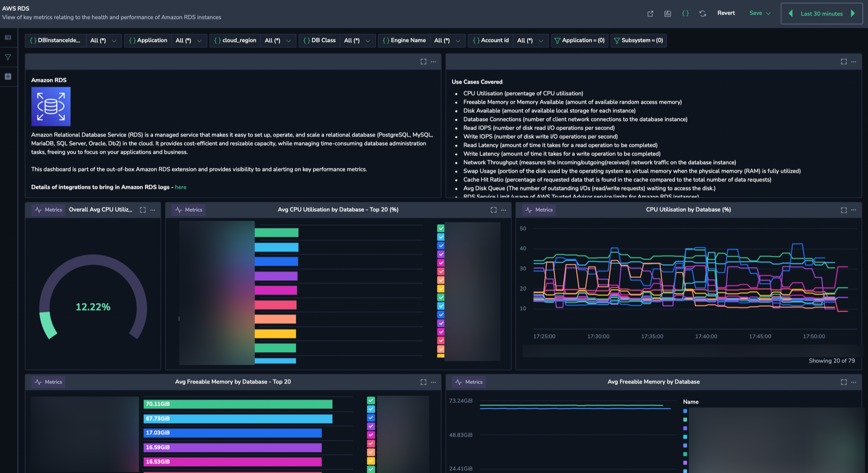Click Metrics badge on Avg CPU Utilisation Top 20
868x473 pixels.
188,210
